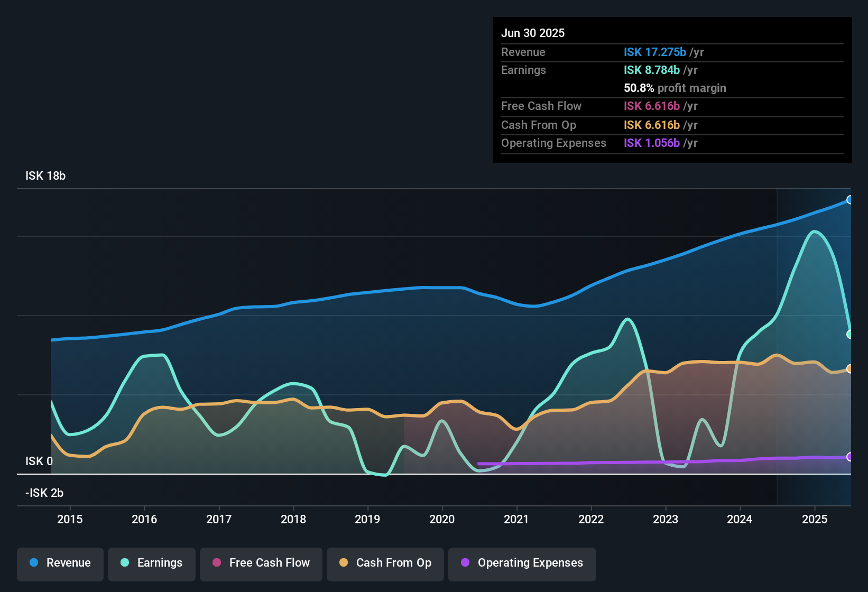868x592 pixels.
Task: Click the pink Free Cash Flow dot
Action: tap(217, 562)
